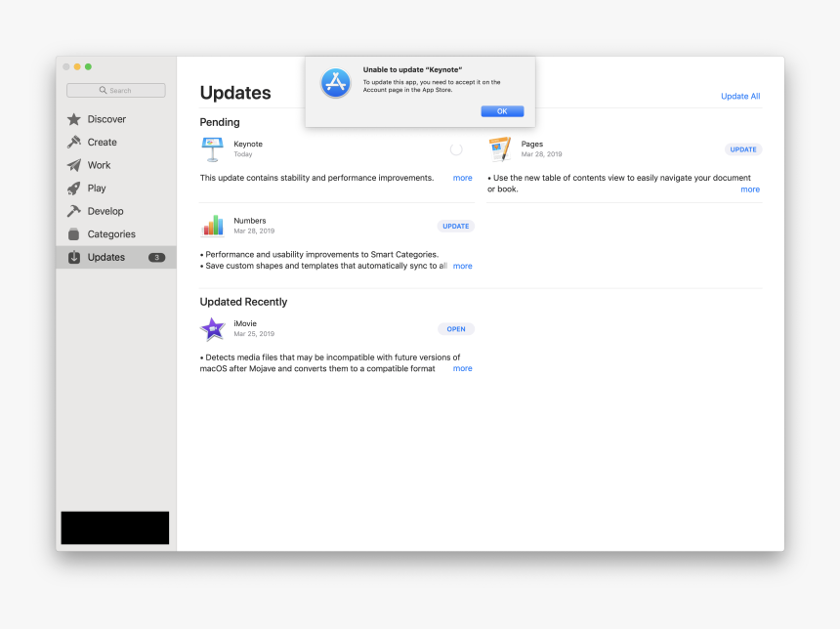Viewport: 840px width, 629px height.
Task: Go to the Create section
Action: [103, 142]
